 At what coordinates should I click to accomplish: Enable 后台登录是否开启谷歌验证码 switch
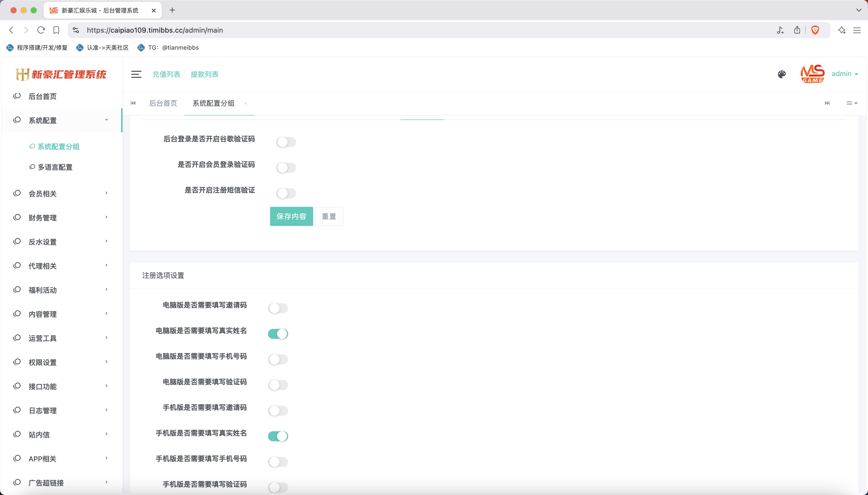pos(286,142)
